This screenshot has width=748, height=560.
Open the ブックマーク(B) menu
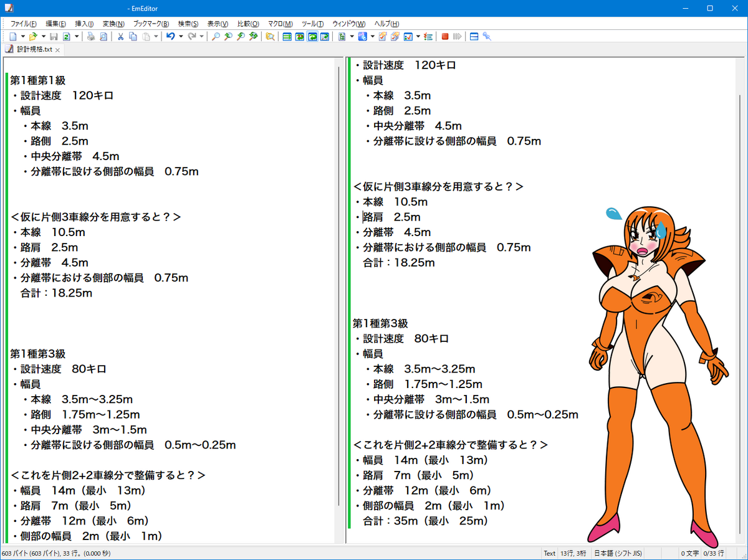(151, 24)
